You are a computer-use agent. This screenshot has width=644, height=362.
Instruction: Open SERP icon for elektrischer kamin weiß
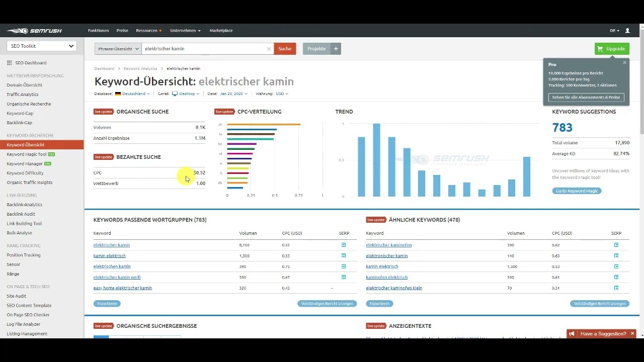(344, 277)
